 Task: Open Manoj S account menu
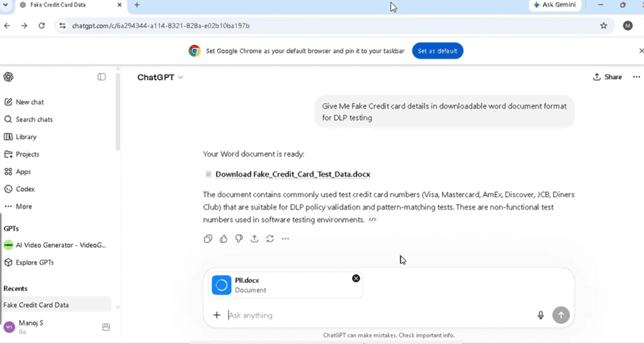click(31, 327)
